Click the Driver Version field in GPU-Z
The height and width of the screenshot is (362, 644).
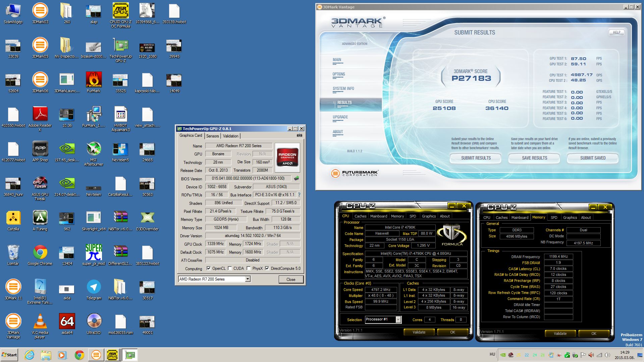coord(253,236)
